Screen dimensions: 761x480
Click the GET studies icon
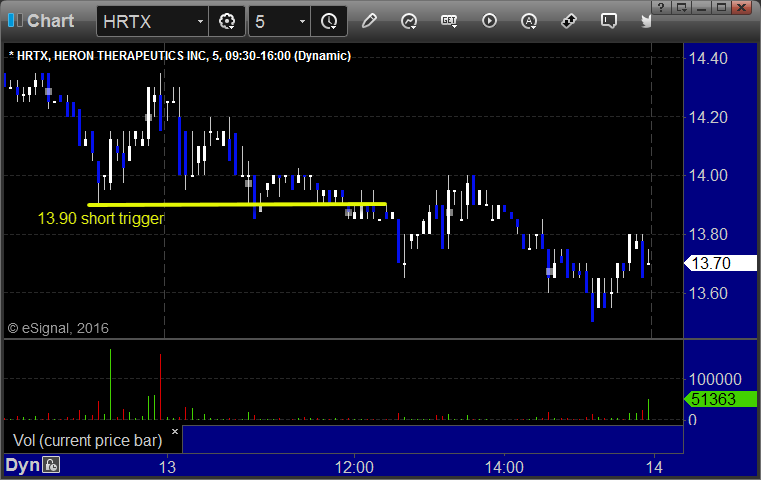pos(449,21)
